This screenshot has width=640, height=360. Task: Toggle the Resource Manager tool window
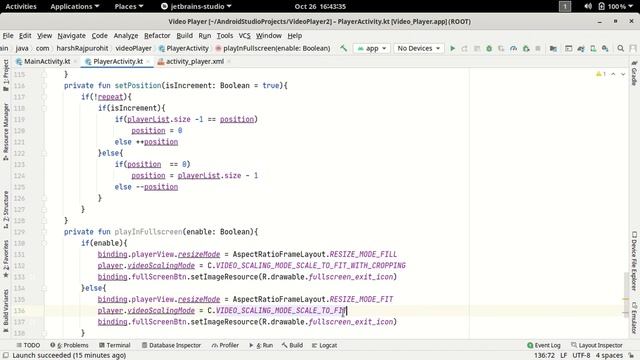pos(6,131)
